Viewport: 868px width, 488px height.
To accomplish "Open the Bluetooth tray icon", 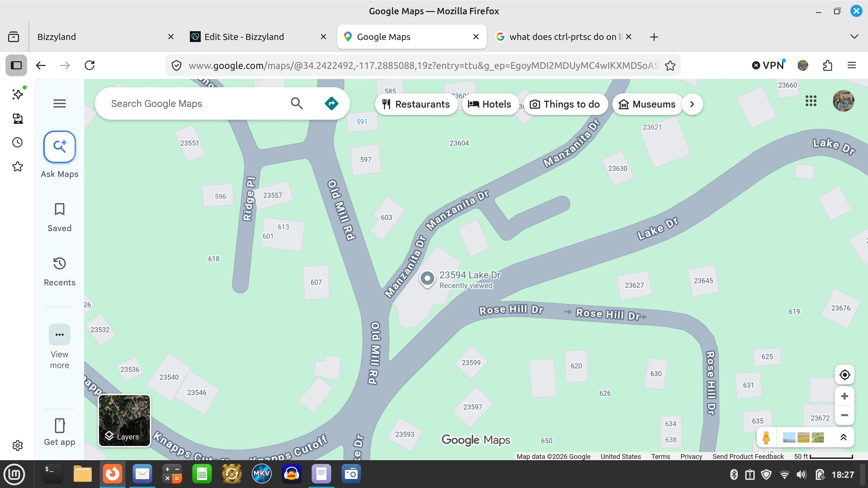I will coord(734,475).
